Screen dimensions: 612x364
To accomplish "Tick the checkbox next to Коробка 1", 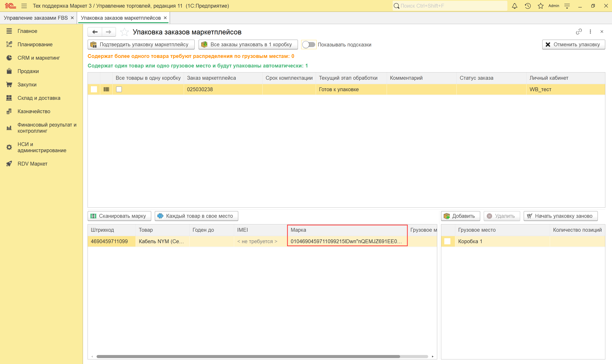I will click(447, 241).
